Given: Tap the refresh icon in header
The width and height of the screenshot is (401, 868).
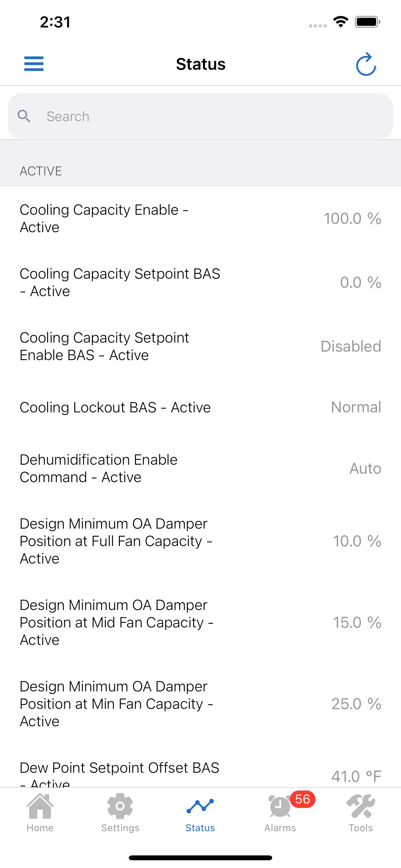Looking at the screenshot, I should click(366, 64).
